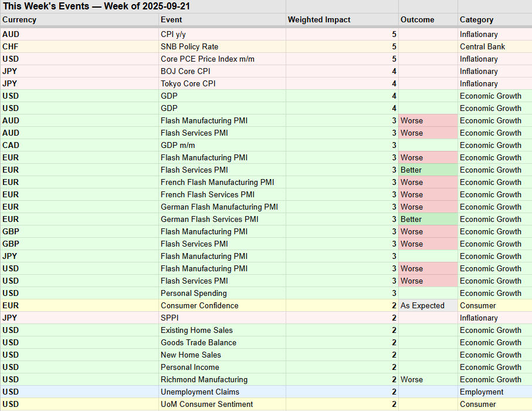Click the BOJ Core CPI event cell
The width and height of the screenshot is (532, 411).
(x=185, y=71)
